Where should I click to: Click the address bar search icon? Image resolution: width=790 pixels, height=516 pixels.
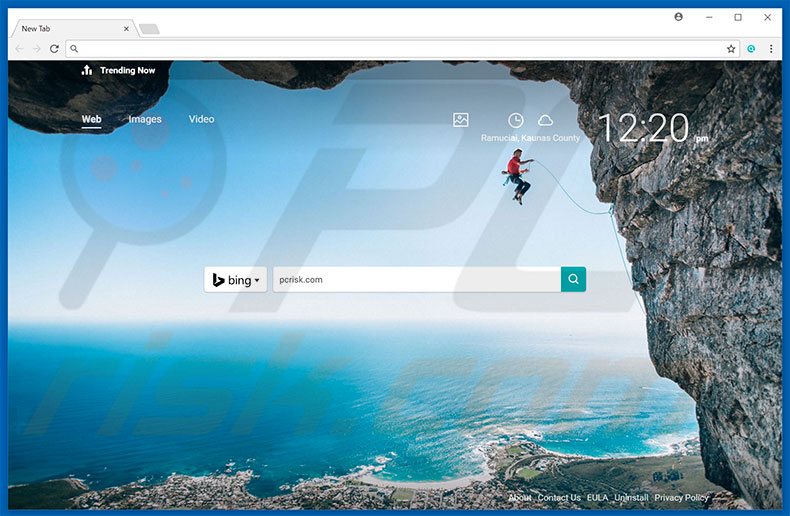click(x=74, y=49)
